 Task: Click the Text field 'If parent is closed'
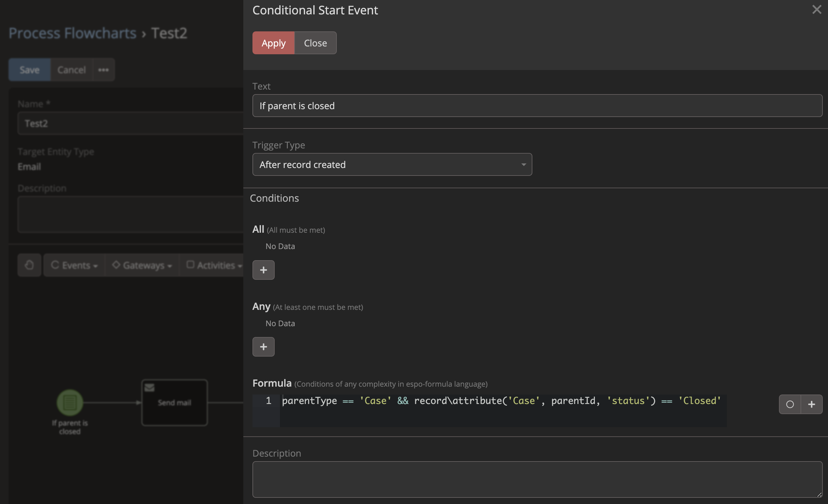(x=537, y=106)
